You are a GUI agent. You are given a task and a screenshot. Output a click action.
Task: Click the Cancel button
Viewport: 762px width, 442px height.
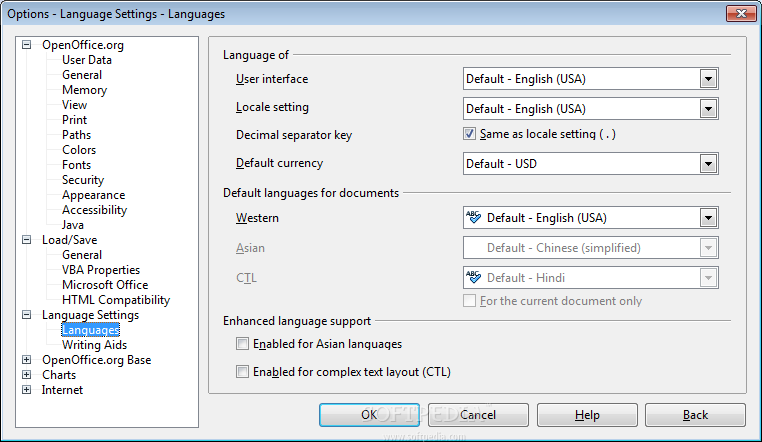pyautogui.click(x=478, y=415)
